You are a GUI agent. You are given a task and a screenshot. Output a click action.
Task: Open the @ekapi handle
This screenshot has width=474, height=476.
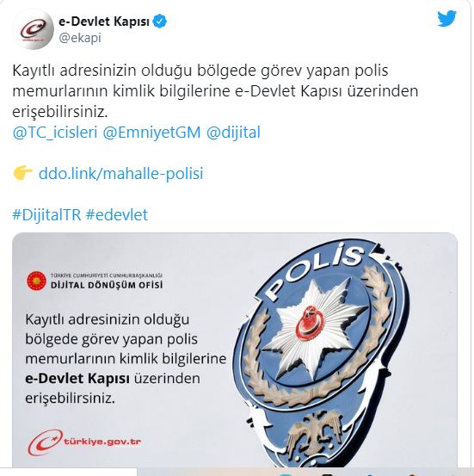tap(80, 38)
